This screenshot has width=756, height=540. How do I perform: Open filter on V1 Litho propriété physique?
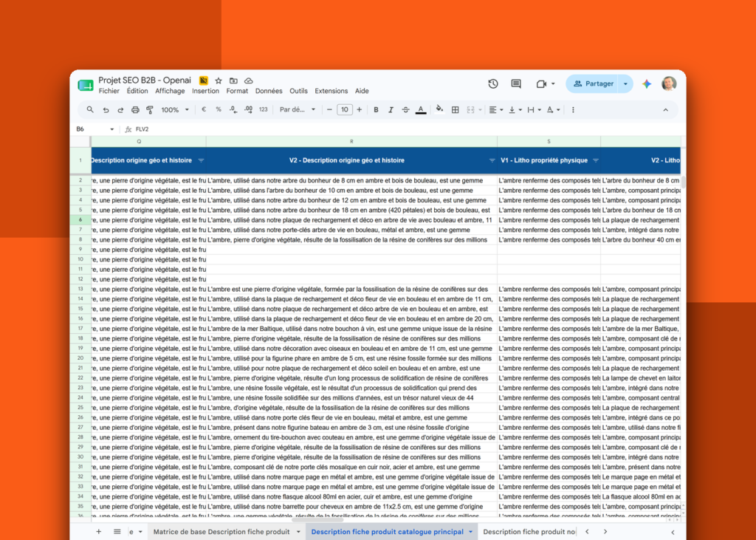click(596, 161)
